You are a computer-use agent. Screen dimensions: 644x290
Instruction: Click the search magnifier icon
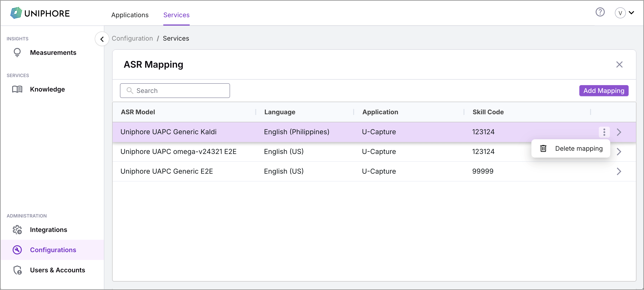click(130, 90)
